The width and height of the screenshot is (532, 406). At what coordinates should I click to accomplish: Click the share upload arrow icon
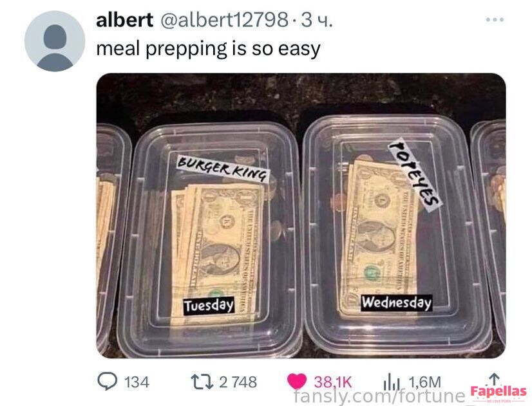click(x=495, y=379)
